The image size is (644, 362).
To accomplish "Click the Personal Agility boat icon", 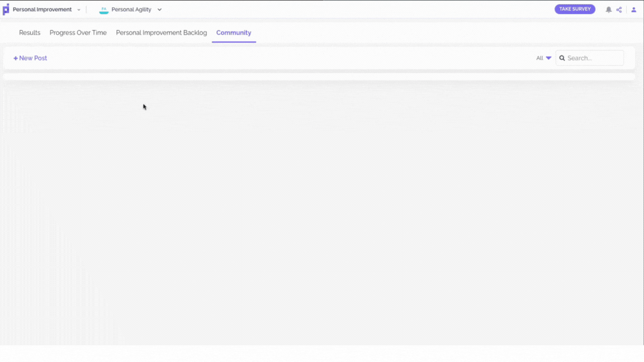I will pos(104,10).
